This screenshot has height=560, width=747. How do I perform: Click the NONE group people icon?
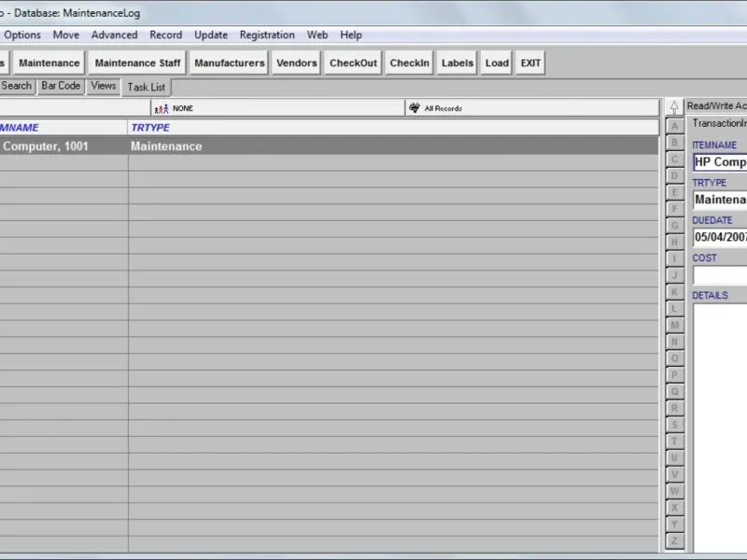(162, 108)
